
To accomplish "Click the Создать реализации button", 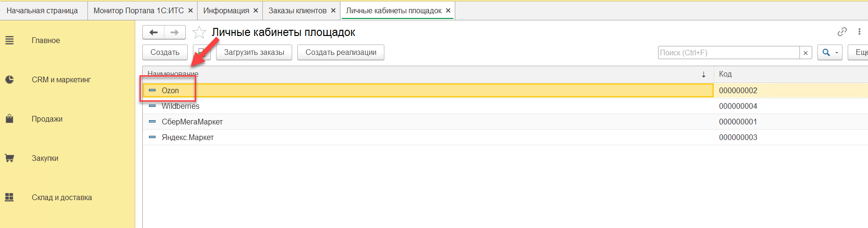I will [340, 53].
